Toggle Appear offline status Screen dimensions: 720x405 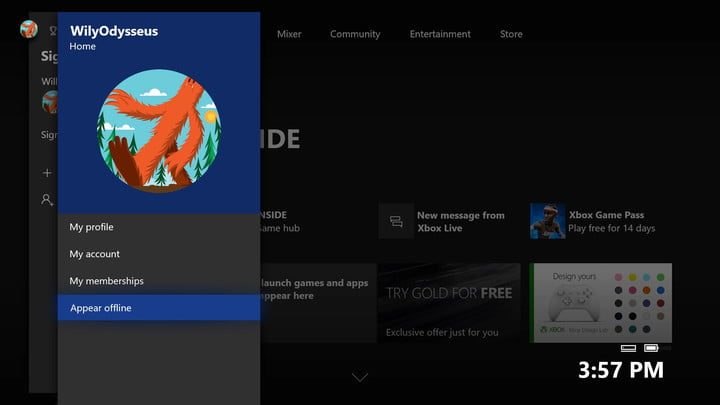click(x=158, y=308)
